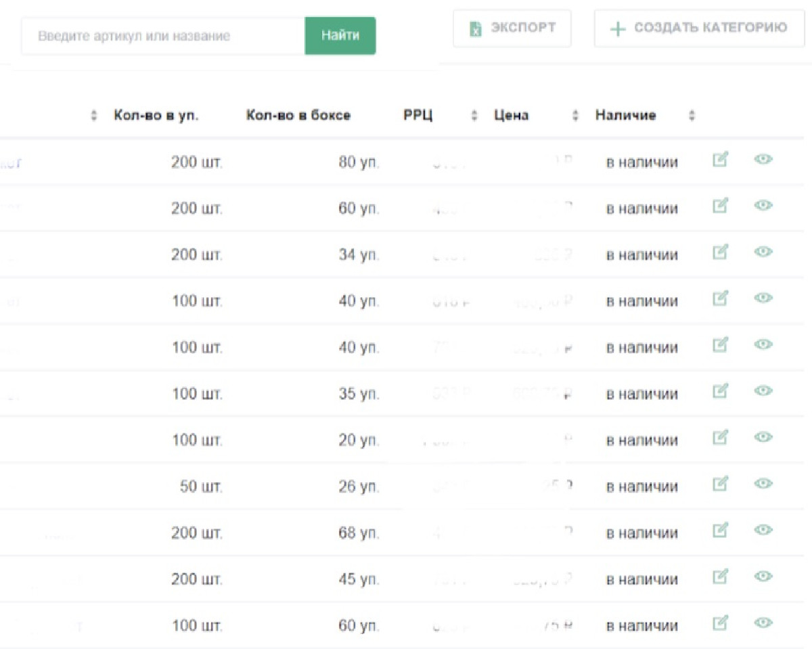
Task: Select the '68 уп.' cell
Action: [359, 534]
